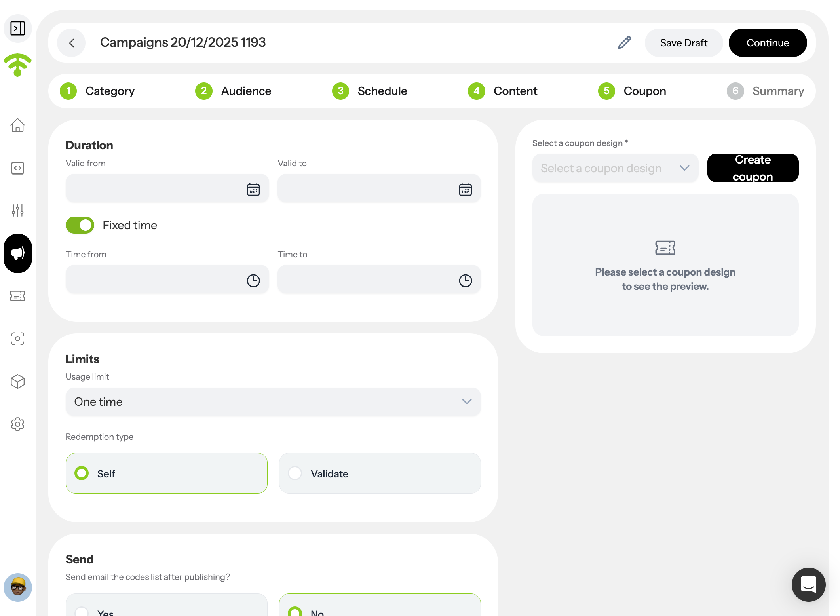Click the 'Redemption type' label
Screen dimensions: 840x616
[x=99, y=437]
